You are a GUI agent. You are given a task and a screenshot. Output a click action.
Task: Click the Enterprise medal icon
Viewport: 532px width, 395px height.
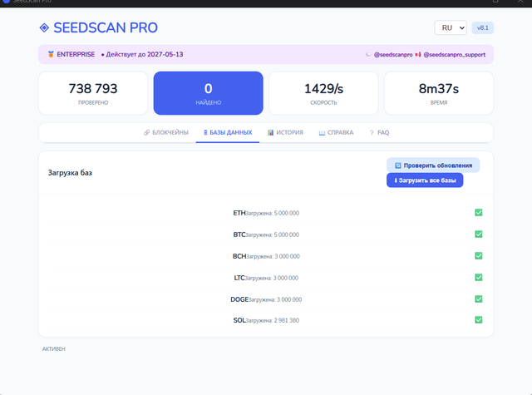(51, 54)
